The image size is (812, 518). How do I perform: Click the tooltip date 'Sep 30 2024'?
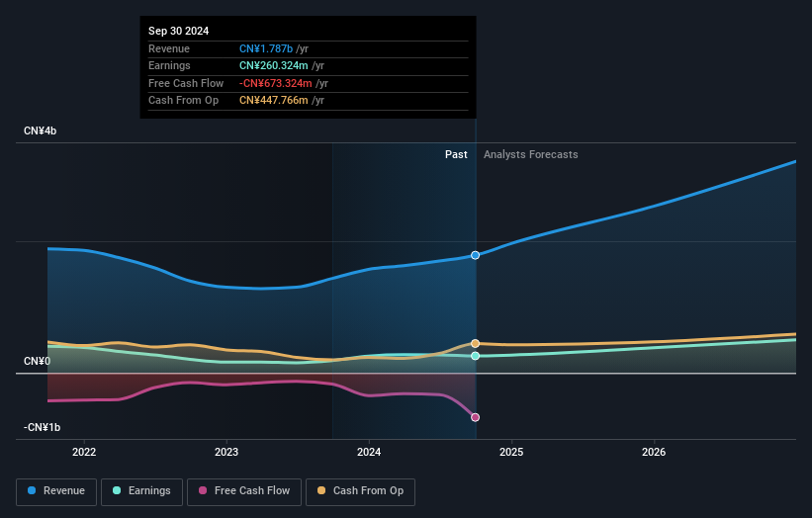click(179, 31)
